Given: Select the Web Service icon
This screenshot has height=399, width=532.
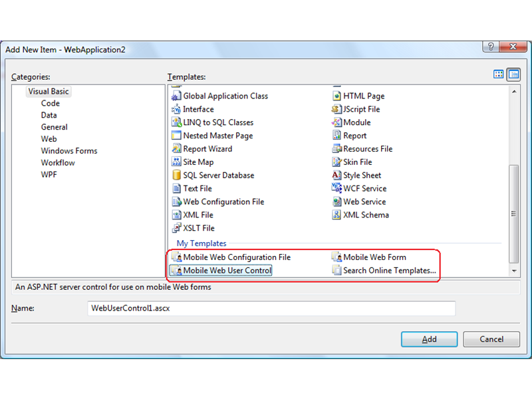Looking at the screenshot, I should [336, 202].
